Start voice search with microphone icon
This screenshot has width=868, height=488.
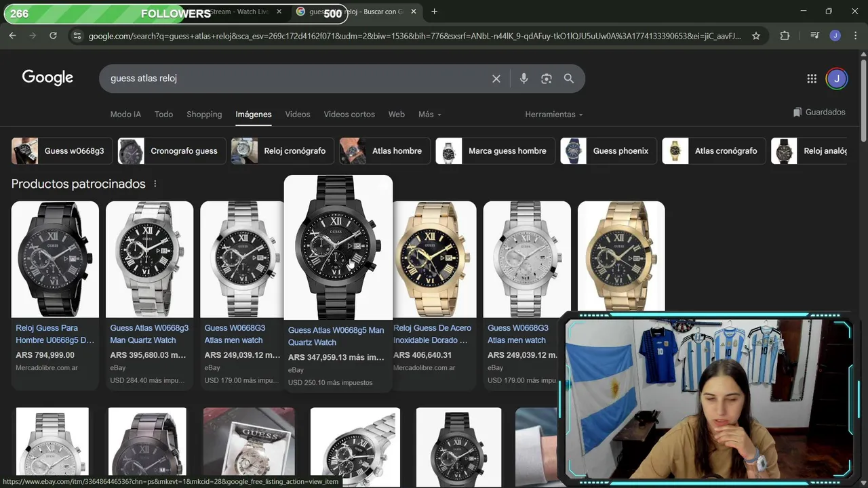pyautogui.click(x=524, y=79)
